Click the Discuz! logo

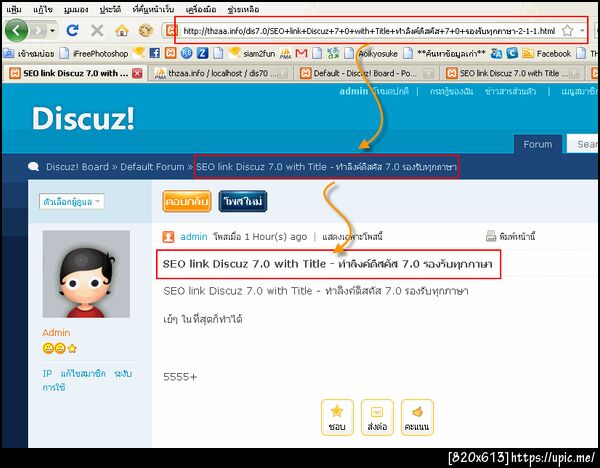83,118
